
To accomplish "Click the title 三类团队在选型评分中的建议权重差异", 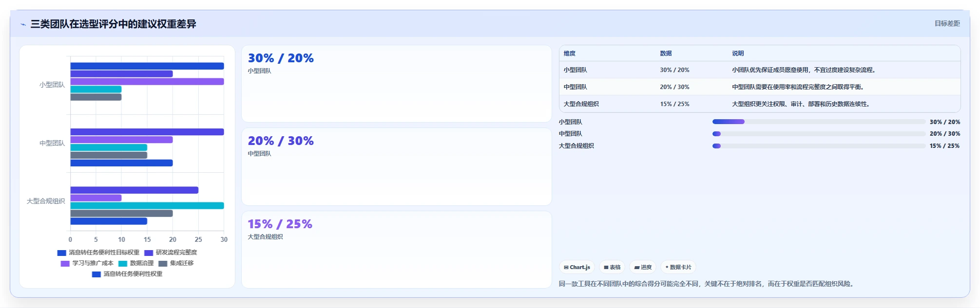I will pos(114,24).
